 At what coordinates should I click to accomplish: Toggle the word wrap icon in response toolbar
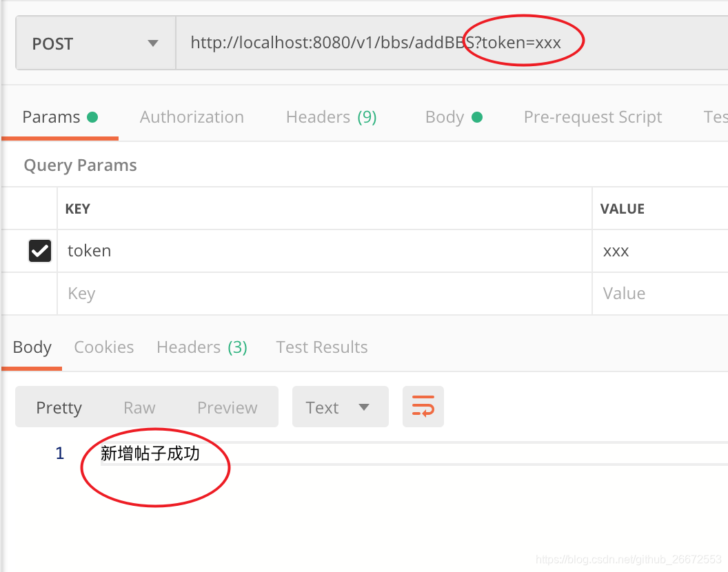coord(423,406)
